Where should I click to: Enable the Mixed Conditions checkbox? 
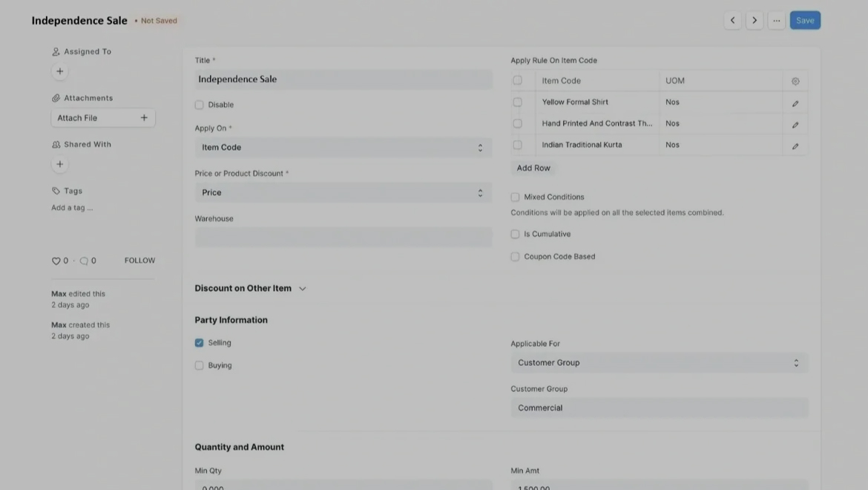(x=515, y=197)
